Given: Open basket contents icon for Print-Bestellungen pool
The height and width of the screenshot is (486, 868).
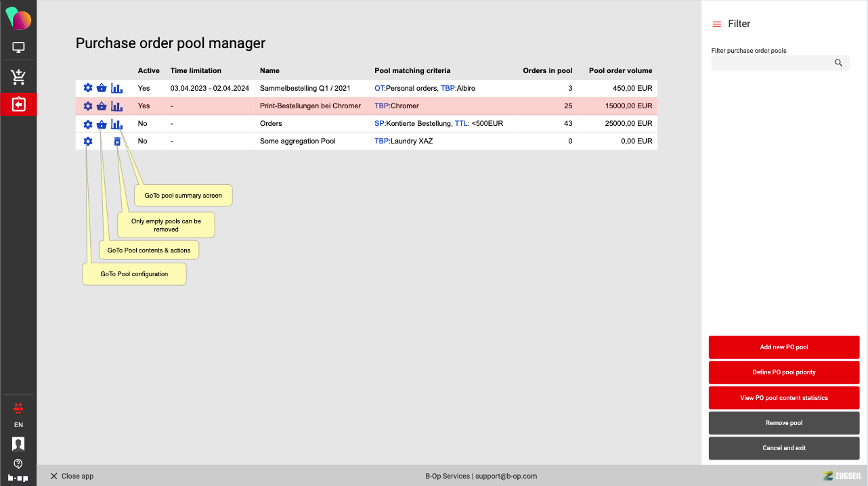Looking at the screenshot, I should 102,106.
